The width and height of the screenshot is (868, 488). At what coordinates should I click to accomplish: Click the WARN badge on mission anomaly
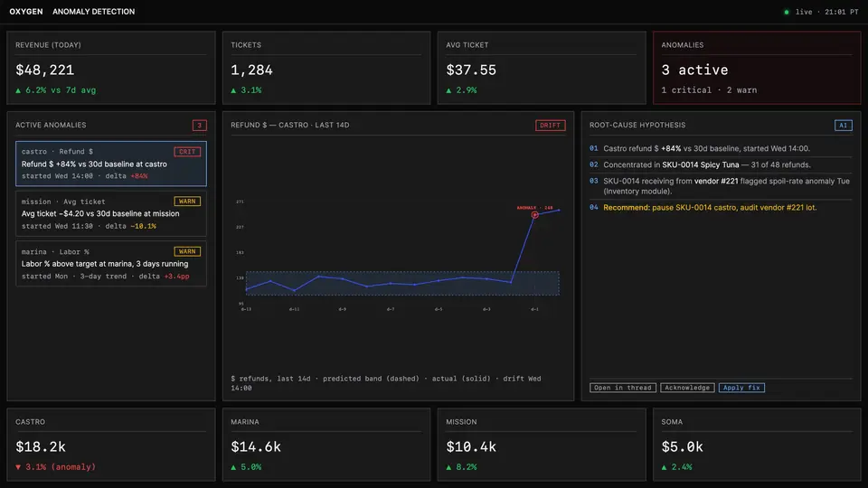coord(187,202)
